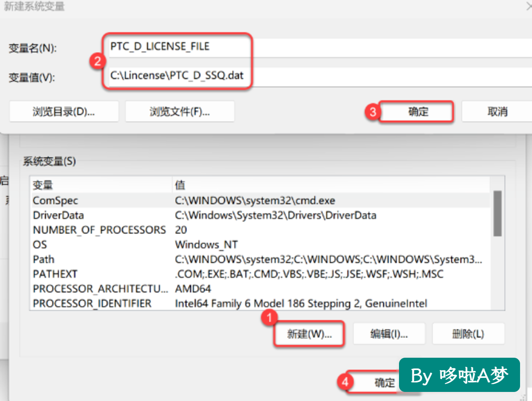Click 编辑(I)... to edit the system variable

pyautogui.click(x=389, y=334)
